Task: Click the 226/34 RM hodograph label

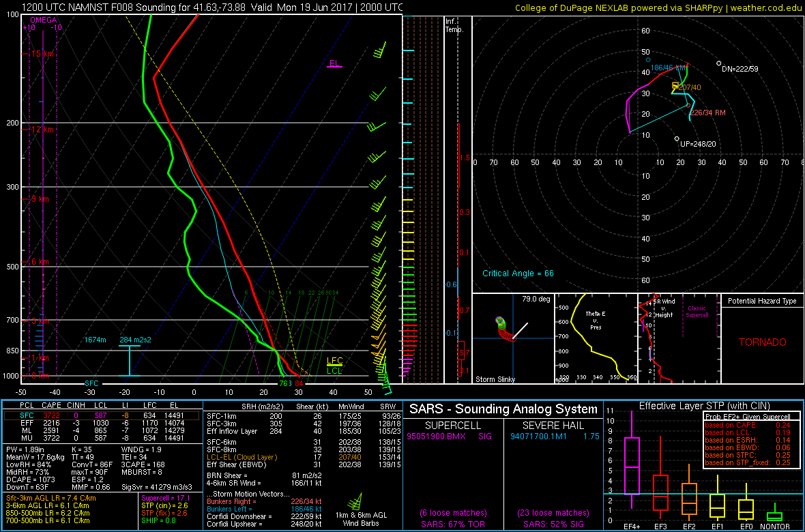Action: [708, 113]
